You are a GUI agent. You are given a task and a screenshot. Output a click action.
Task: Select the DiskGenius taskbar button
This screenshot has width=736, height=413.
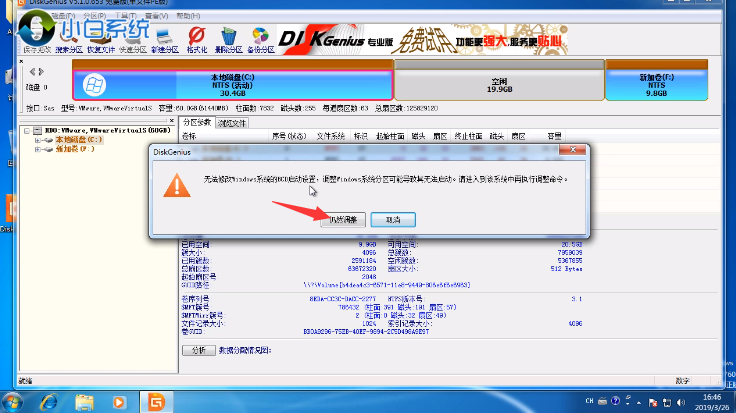(156, 402)
